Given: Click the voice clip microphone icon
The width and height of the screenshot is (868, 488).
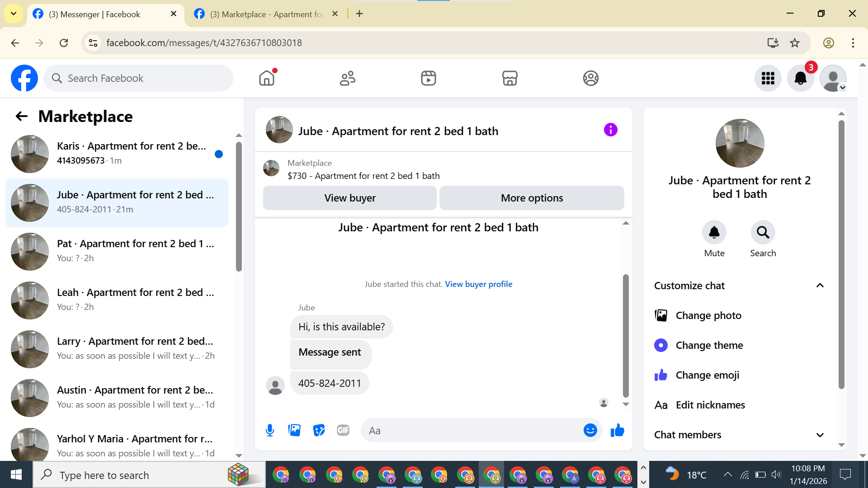Looking at the screenshot, I should tap(270, 430).
